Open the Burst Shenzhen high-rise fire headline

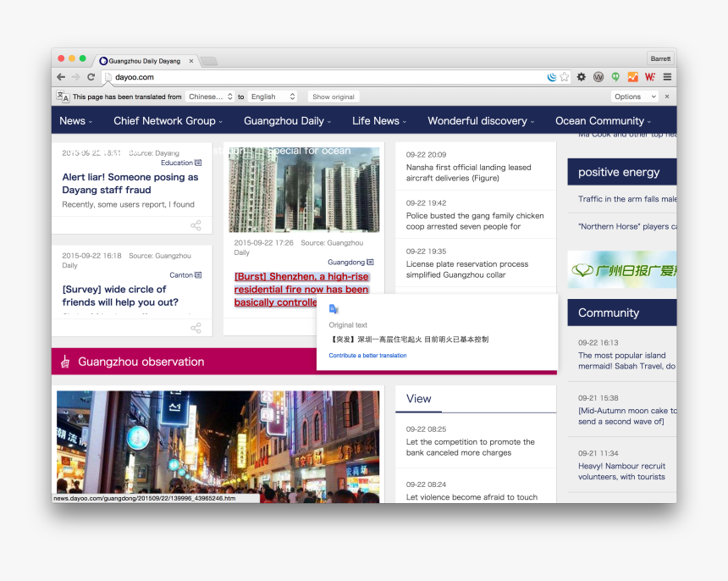coord(301,290)
